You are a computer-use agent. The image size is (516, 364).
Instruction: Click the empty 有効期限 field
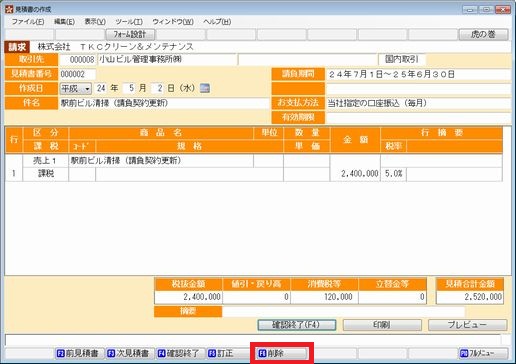[x=418, y=118]
